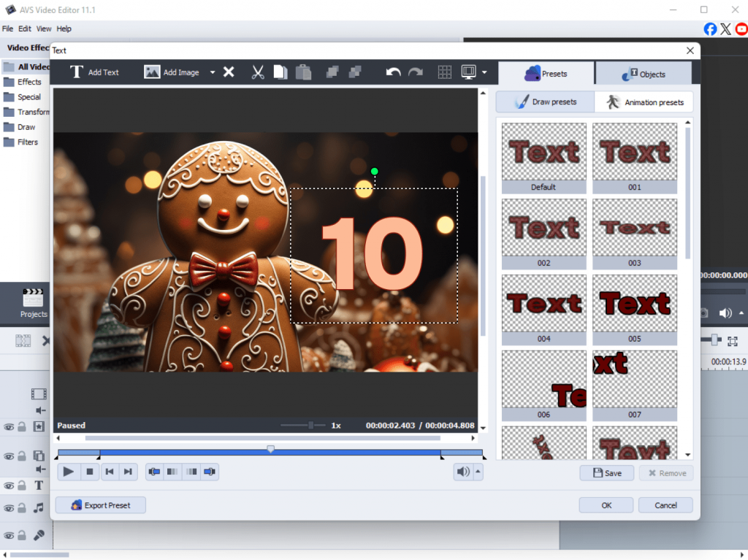
Task: Undo the last action with the Undo arrow
Action: (x=393, y=72)
